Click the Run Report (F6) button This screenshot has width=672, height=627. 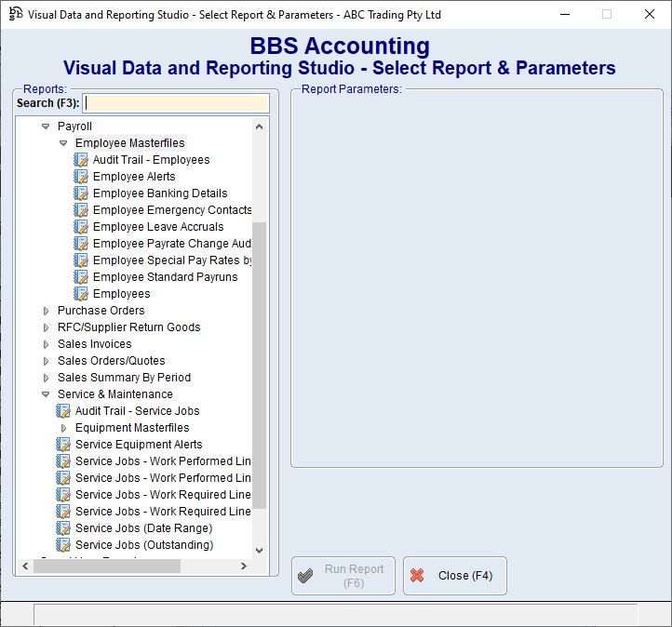click(343, 576)
